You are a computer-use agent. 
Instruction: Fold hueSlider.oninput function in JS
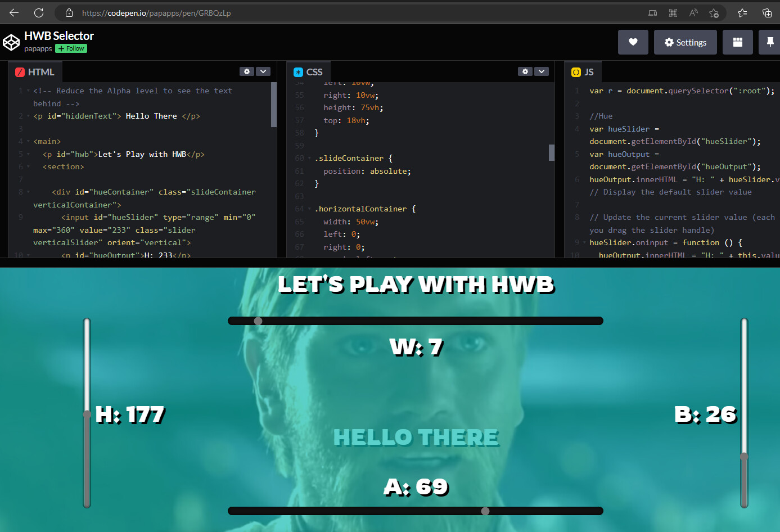click(585, 242)
